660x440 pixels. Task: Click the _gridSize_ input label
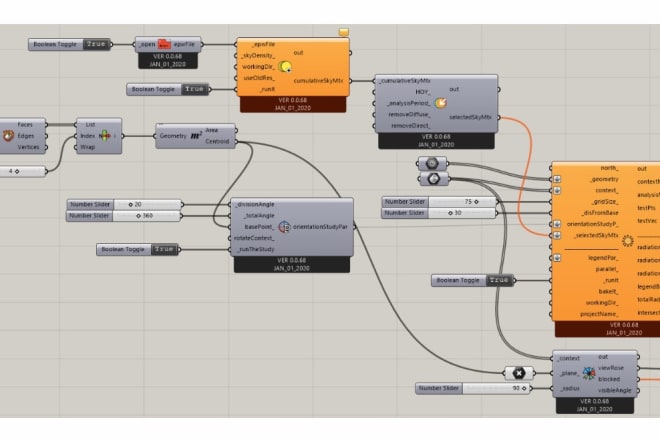[605, 202]
